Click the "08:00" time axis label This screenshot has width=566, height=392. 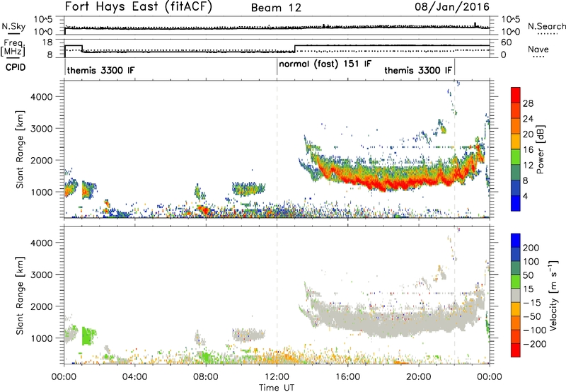[x=206, y=377]
